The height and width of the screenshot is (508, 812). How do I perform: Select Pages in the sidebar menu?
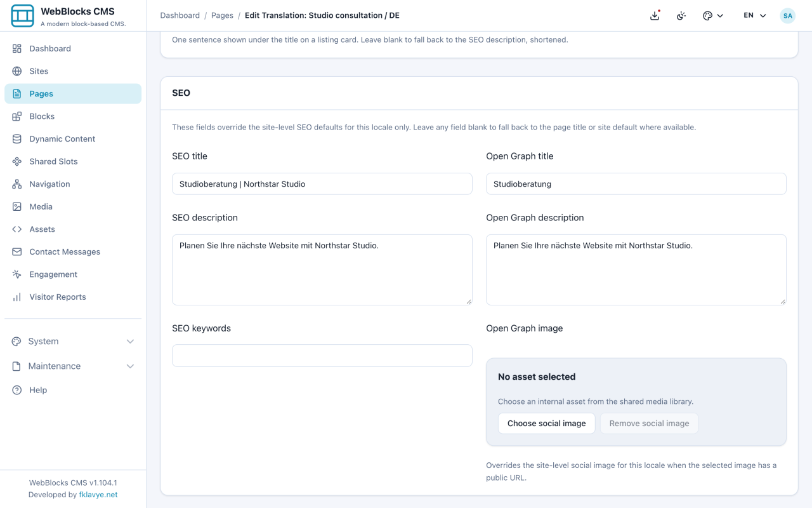(x=73, y=93)
